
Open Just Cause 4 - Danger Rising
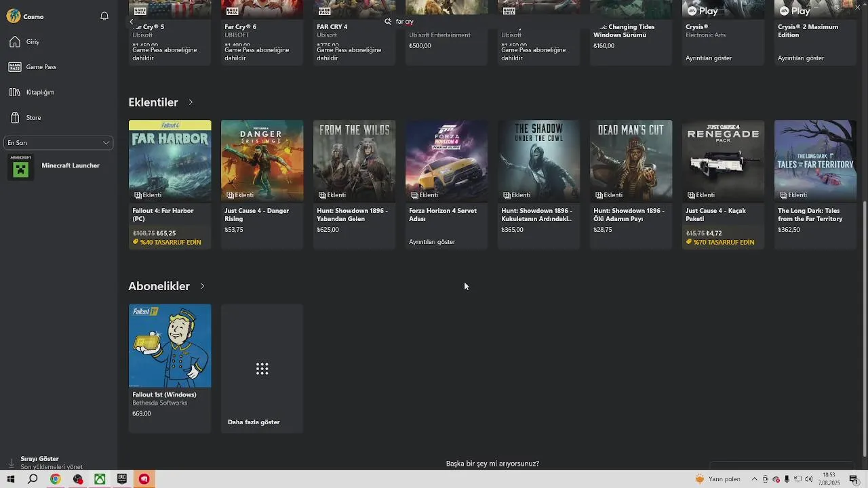262,184
